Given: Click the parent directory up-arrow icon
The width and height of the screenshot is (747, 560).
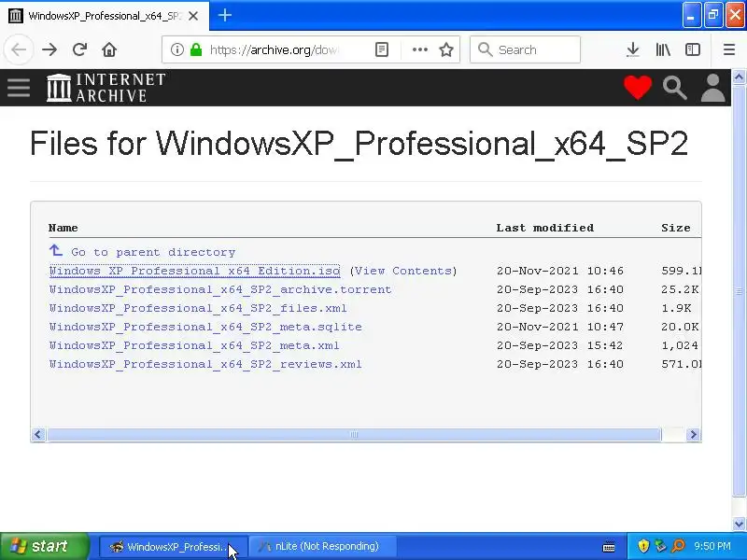Looking at the screenshot, I should point(56,250).
